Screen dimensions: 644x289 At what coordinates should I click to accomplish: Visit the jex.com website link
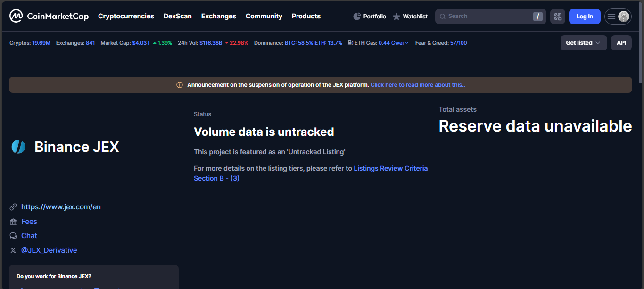coord(61,207)
